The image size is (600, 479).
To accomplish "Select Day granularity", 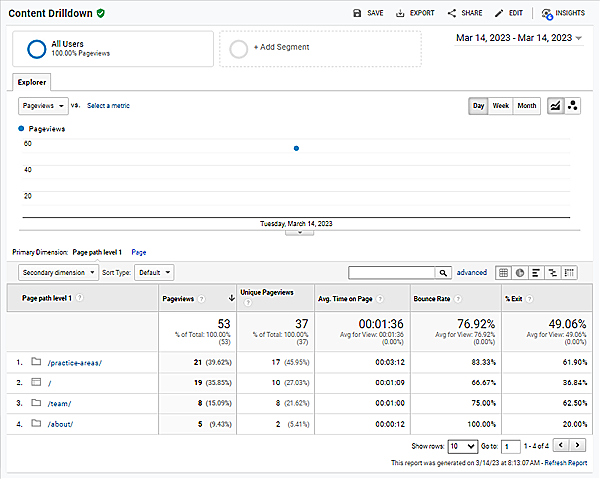I will tap(478, 106).
